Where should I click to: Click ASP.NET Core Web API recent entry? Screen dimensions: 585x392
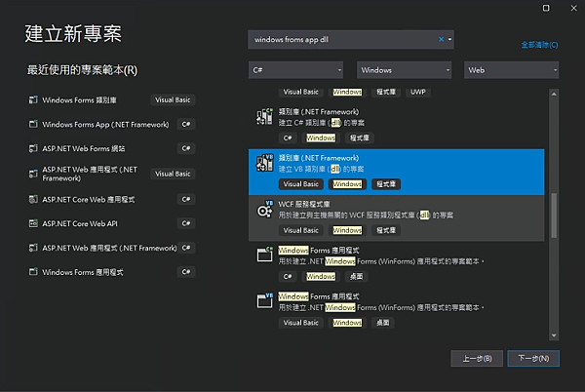point(80,223)
